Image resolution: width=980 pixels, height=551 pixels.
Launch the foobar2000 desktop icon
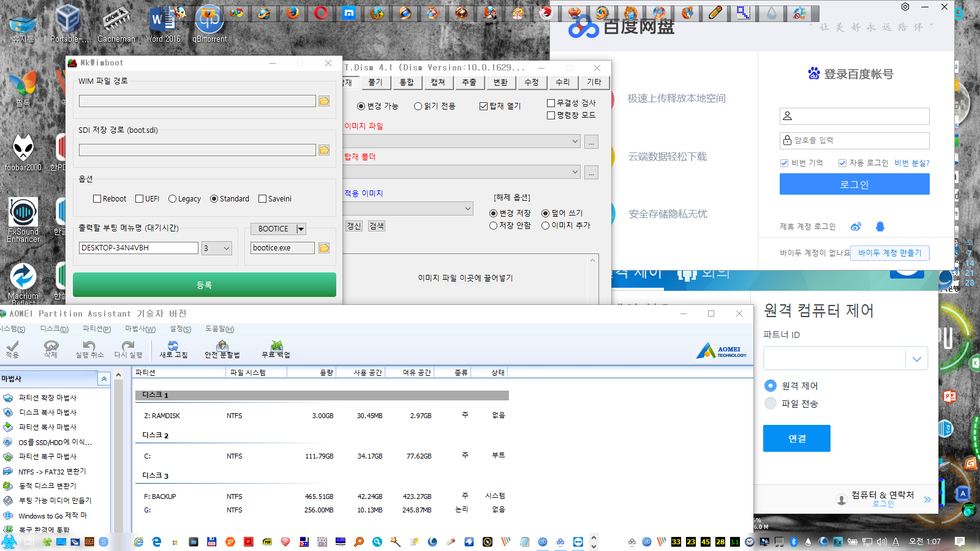tap(23, 152)
